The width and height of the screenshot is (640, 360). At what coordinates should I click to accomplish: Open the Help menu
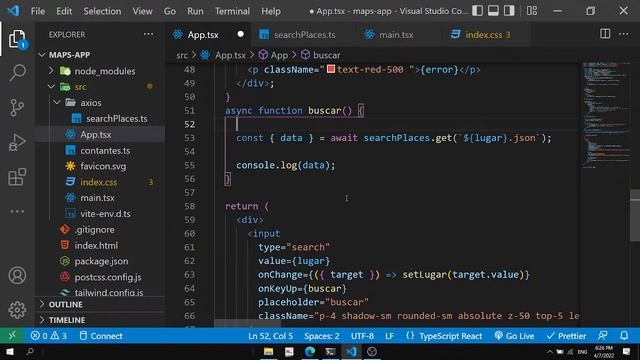point(271,11)
